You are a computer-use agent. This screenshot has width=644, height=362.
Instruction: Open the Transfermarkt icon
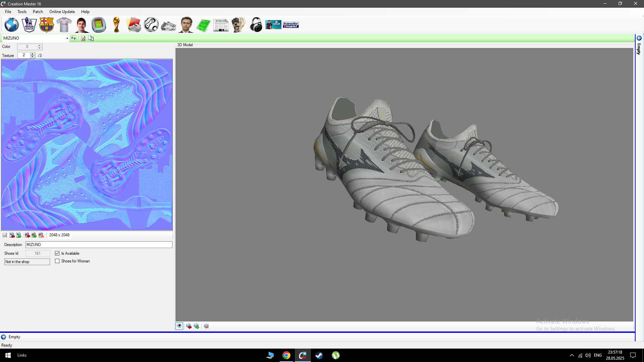[291, 25]
